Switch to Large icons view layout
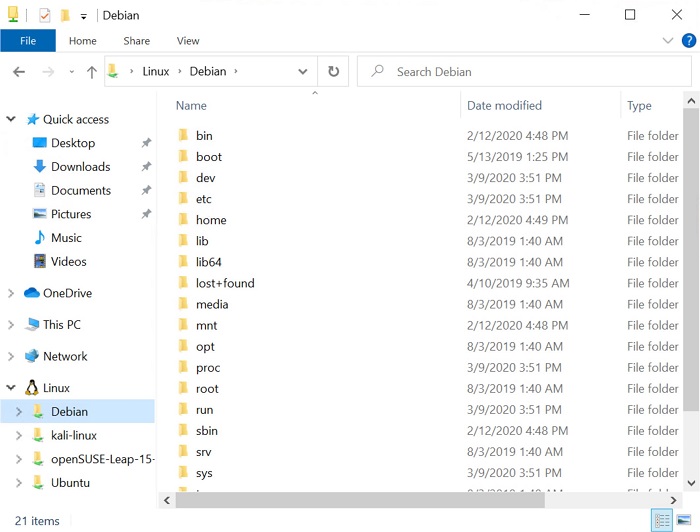The height and width of the screenshot is (532, 700). (684, 520)
